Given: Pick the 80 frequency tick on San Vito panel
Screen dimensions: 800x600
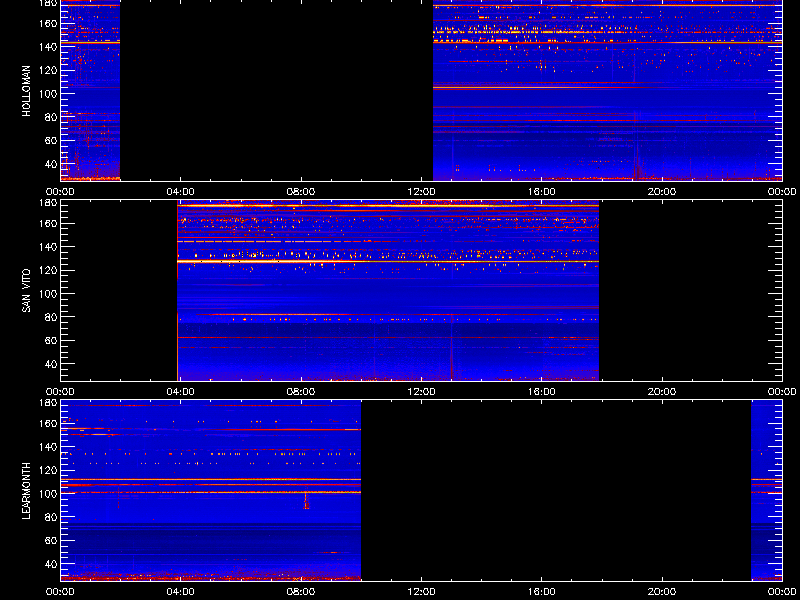Looking at the screenshot, I should coord(52,317).
